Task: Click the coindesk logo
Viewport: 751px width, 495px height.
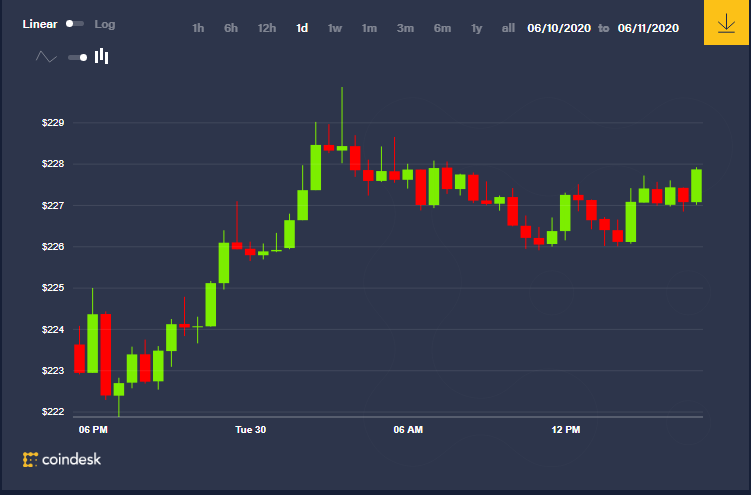Action: click(62, 460)
